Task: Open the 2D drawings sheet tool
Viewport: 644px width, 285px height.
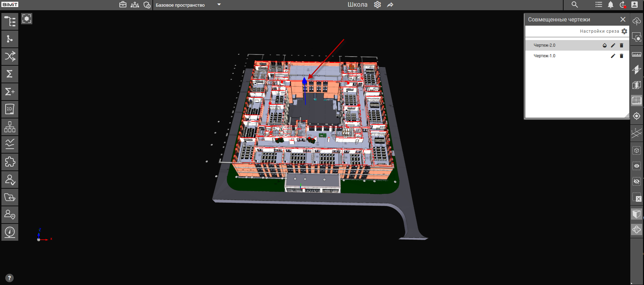Action: click(10, 109)
